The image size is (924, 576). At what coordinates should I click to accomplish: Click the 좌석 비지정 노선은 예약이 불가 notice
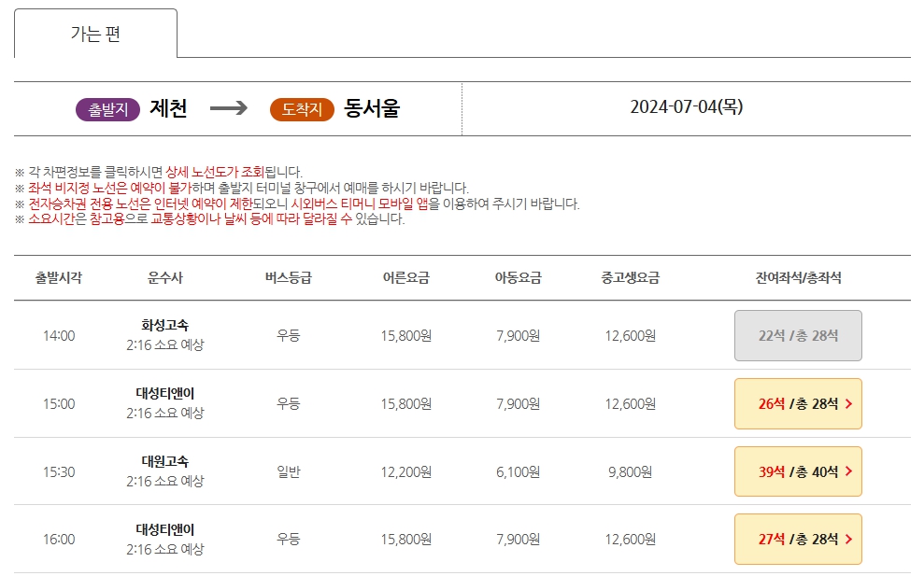coord(110,188)
